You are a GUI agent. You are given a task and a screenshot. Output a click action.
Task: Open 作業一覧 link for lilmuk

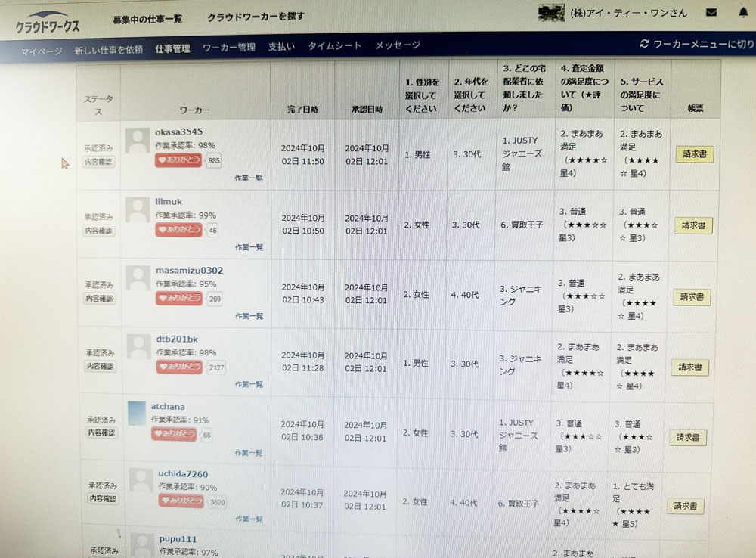tap(249, 247)
